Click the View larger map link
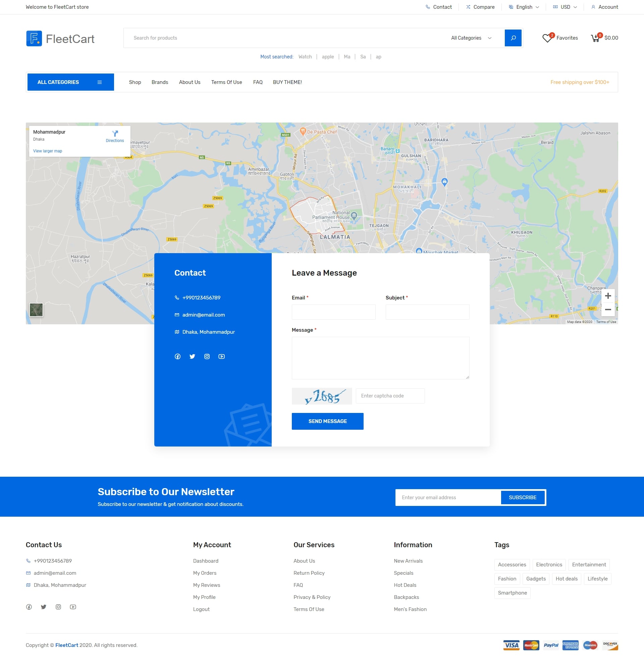This screenshot has height=657, width=644. coord(47,151)
